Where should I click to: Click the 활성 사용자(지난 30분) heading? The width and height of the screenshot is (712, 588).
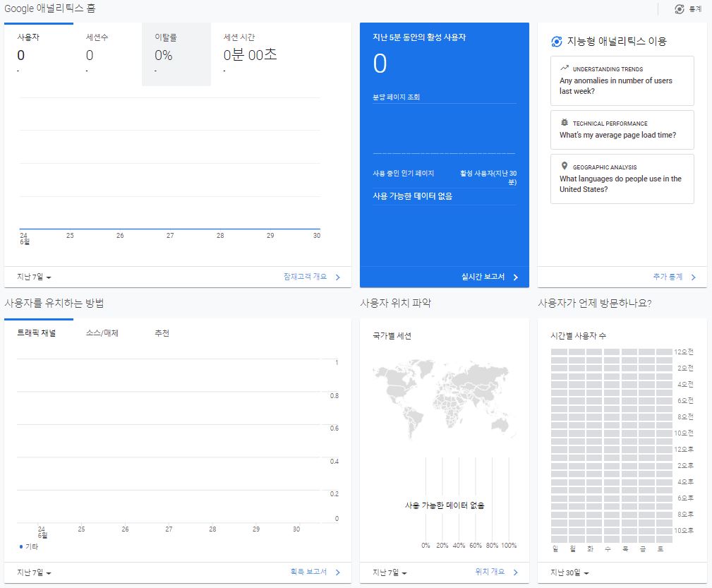[488, 177]
